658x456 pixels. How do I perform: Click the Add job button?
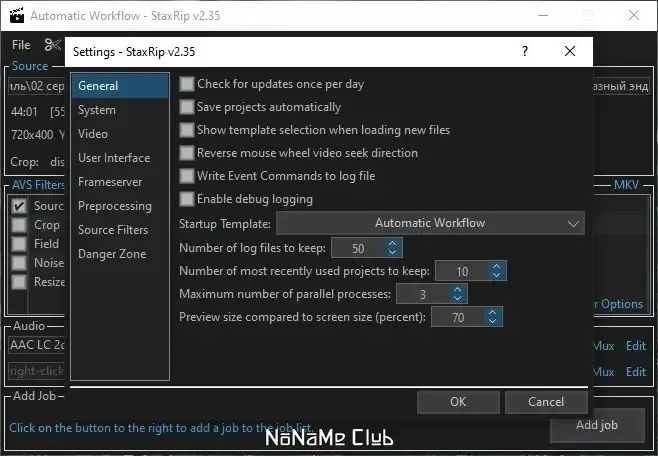tap(597, 425)
